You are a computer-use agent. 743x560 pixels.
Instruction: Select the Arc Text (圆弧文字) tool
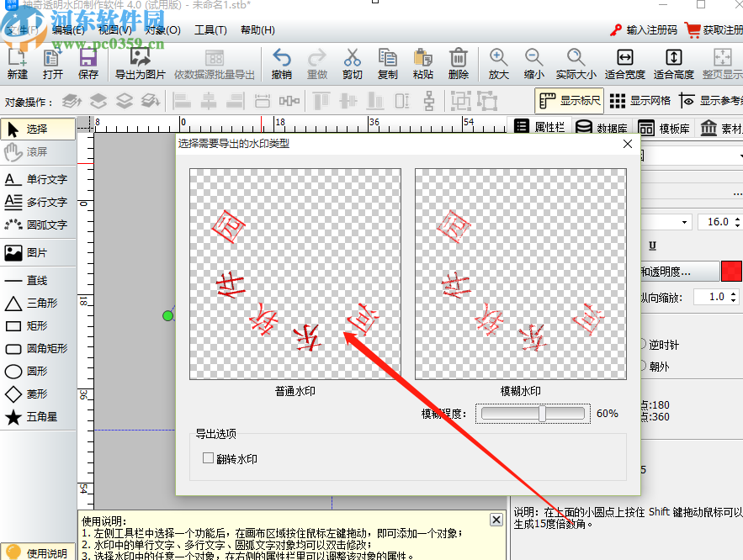pos(38,225)
